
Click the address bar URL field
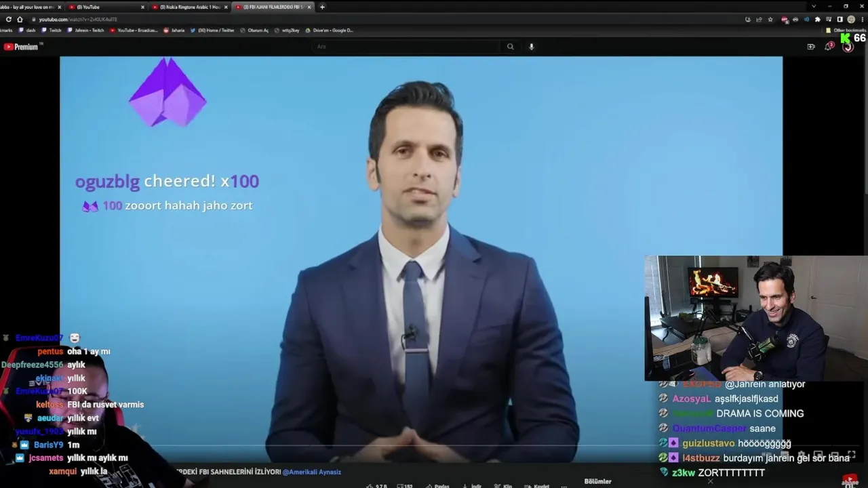387,19
